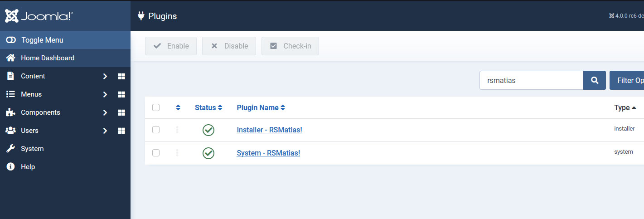Open the Users menu item
The height and width of the screenshot is (219, 644).
point(29,131)
